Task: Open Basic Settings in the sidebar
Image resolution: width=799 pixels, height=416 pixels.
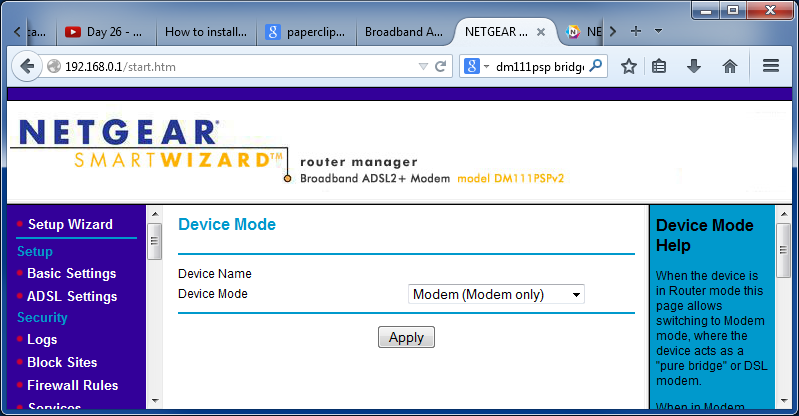Action: (x=72, y=273)
